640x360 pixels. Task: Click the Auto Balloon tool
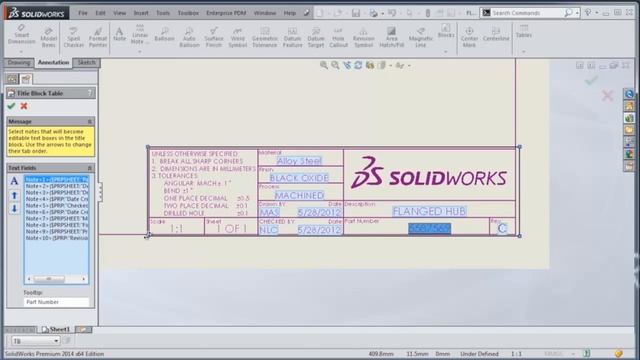tap(189, 38)
